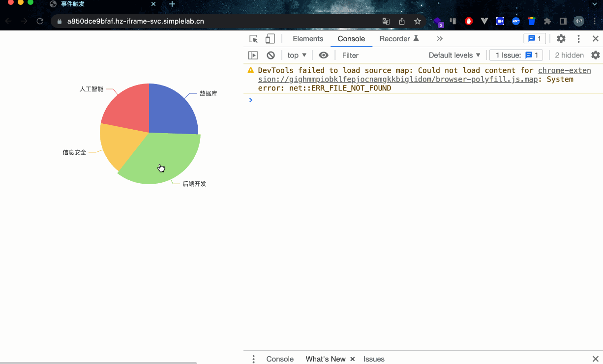The image size is (603, 364).
Task: Open DevTools settings gear icon
Action: click(561, 39)
